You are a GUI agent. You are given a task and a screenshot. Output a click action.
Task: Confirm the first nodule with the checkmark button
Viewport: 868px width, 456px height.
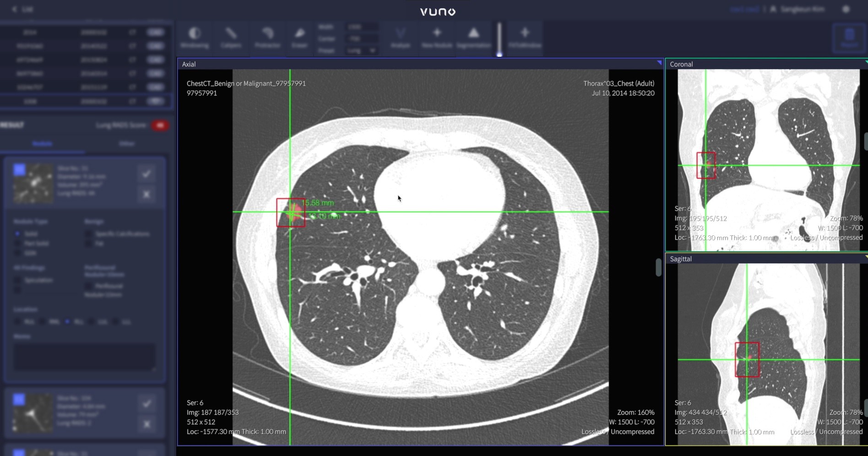pos(146,174)
